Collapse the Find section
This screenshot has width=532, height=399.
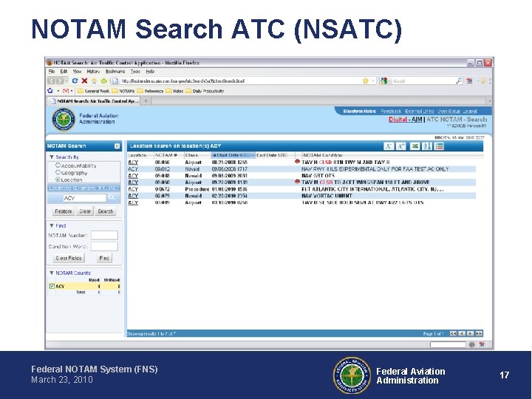pyautogui.click(x=52, y=225)
